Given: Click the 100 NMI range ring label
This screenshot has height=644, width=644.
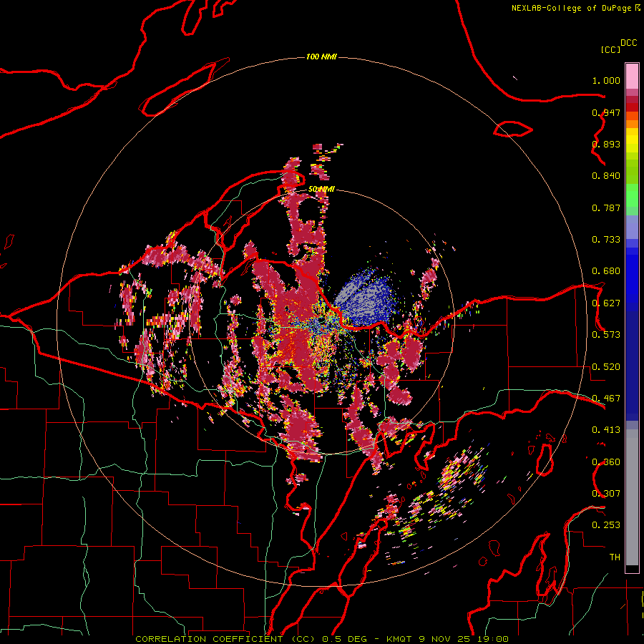Looking at the screenshot, I should 321,57.
